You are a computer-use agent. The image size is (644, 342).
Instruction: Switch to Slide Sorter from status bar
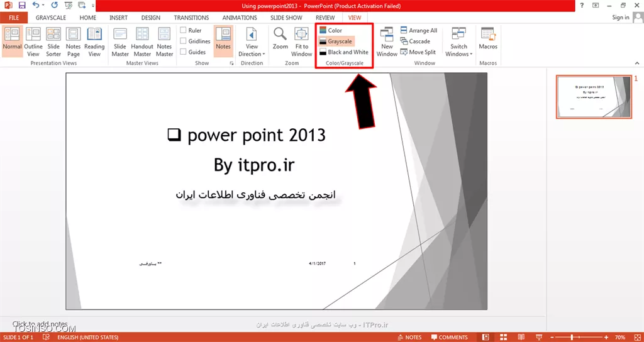coord(504,337)
